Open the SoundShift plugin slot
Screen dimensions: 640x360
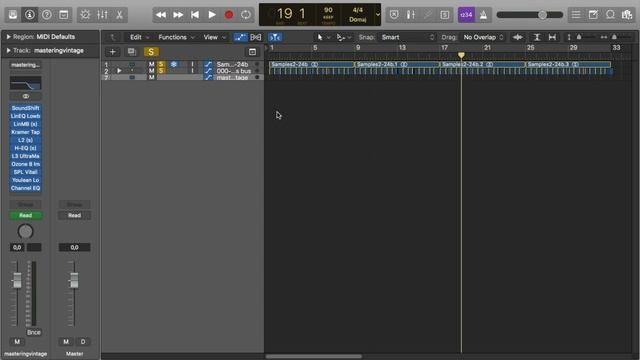pos(25,108)
